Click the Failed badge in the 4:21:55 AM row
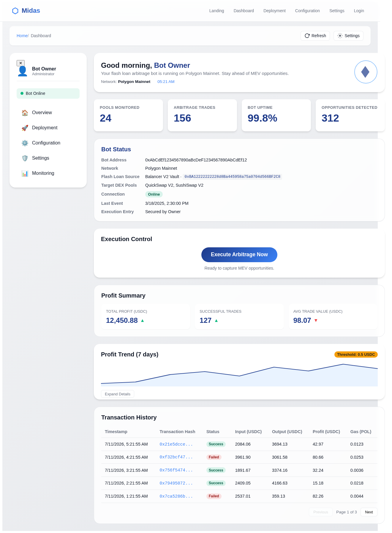Image resolution: width=392 pixels, height=533 pixels. point(214,457)
